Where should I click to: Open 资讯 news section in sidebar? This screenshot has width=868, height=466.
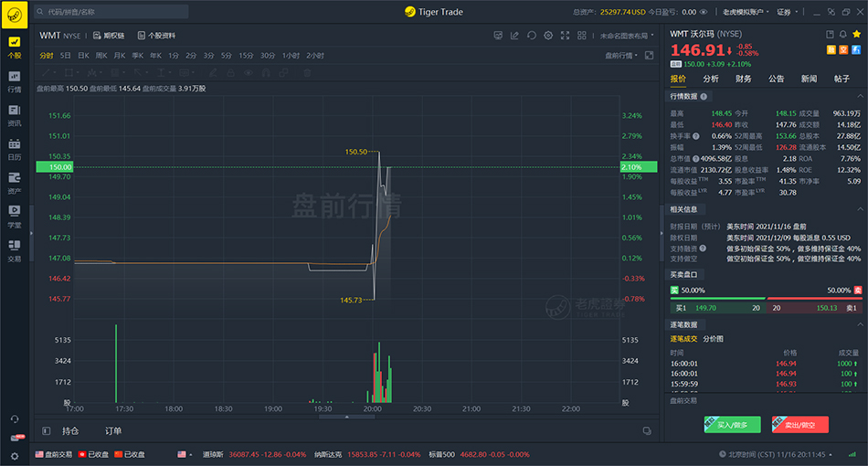tap(15, 116)
